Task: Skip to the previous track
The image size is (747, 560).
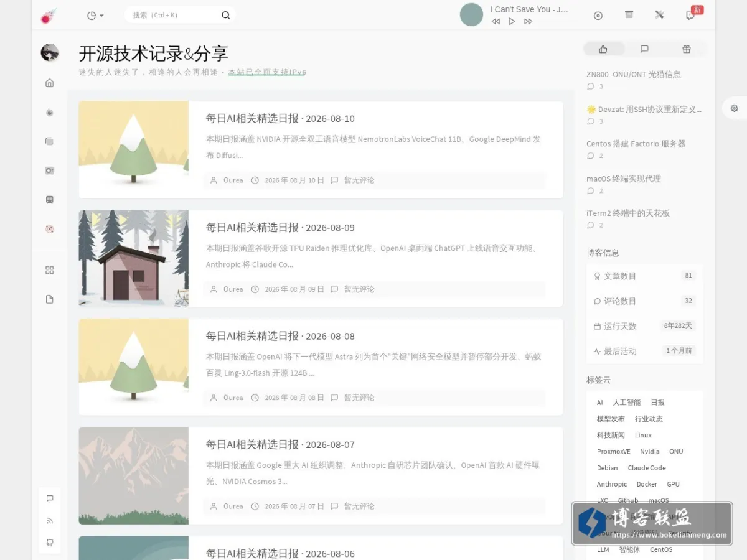Action: [496, 21]
